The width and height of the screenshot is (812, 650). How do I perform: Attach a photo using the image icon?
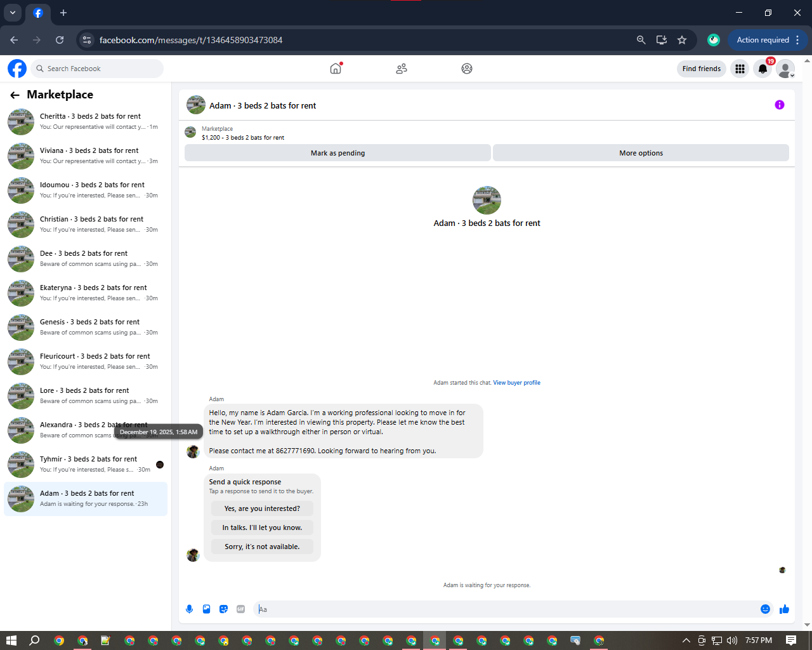point(206,609)
